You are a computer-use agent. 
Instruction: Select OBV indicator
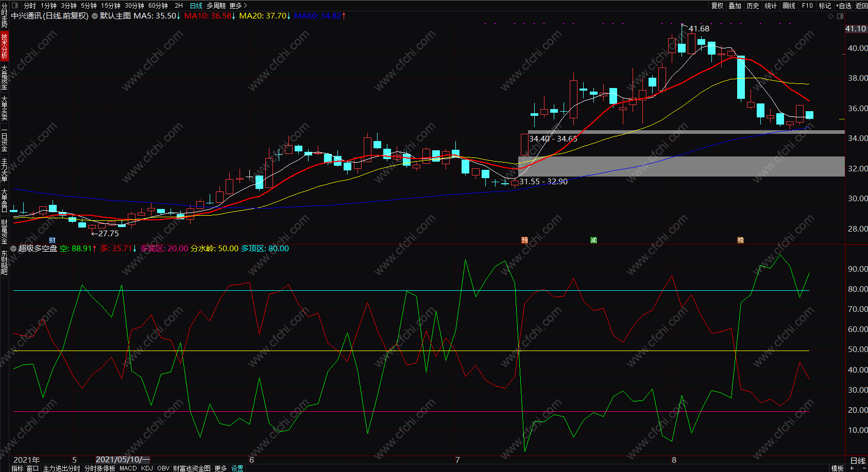click(163, 468)
